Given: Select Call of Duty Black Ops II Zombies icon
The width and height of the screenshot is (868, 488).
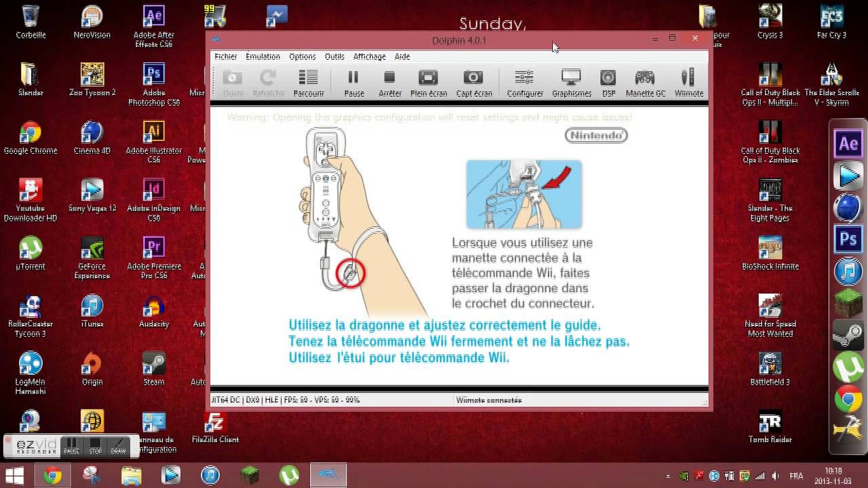Looking at the screenshot, I should tap(770, 142).
